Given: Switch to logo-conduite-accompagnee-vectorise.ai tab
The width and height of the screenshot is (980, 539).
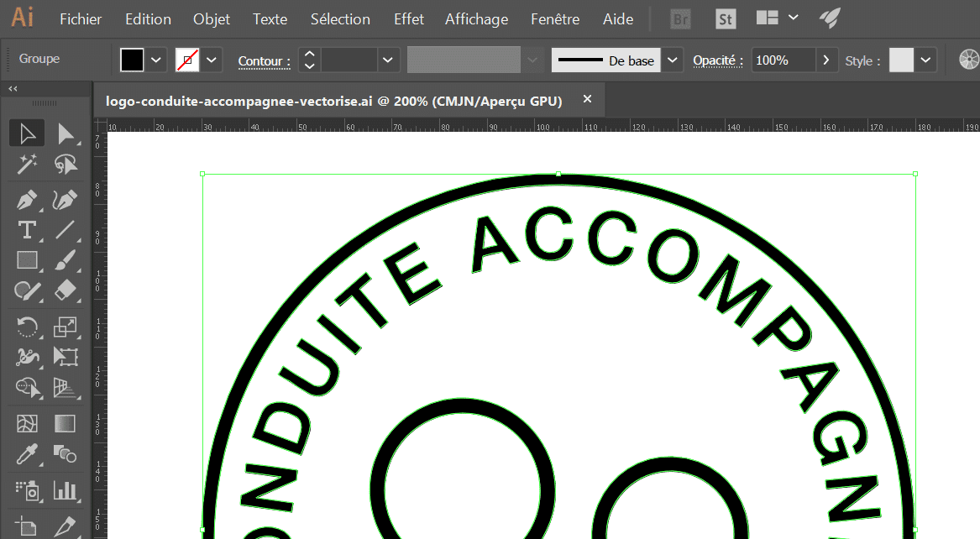Looking at the screenshot, I should click(x=333, y=101).
